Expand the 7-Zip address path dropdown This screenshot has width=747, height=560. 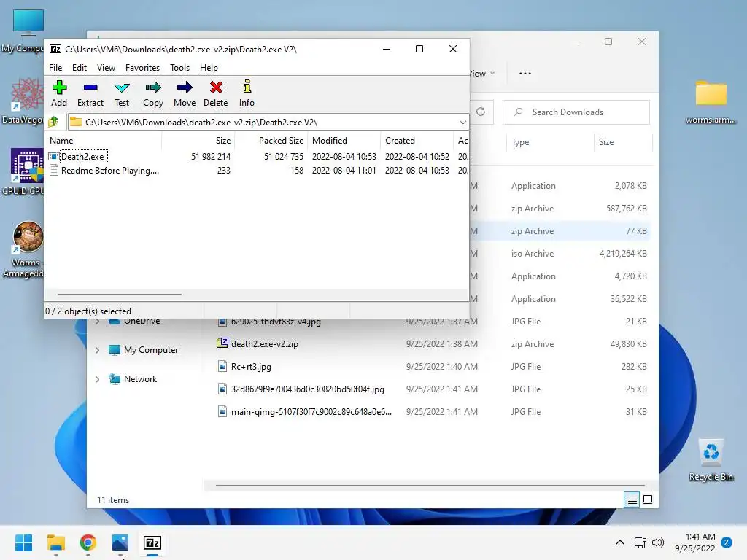point(462,122)
